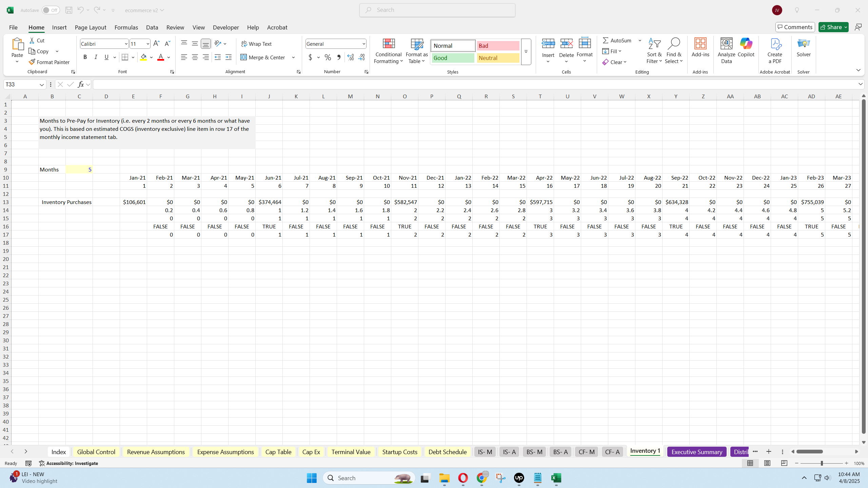Viewport: 868px width, 488px height.
Task: Switch to the Debt Schedule sheet tab
Action: (447, 452)
